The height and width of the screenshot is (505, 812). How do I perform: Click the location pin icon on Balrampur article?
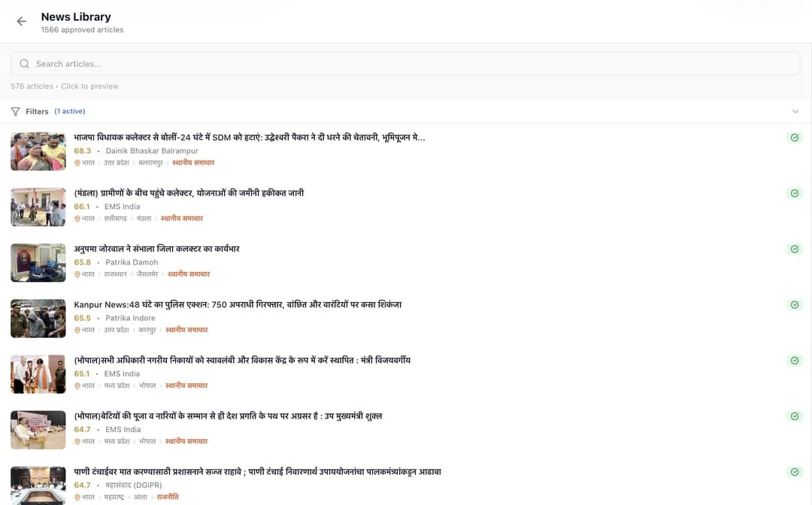click(x=77, y=162)
